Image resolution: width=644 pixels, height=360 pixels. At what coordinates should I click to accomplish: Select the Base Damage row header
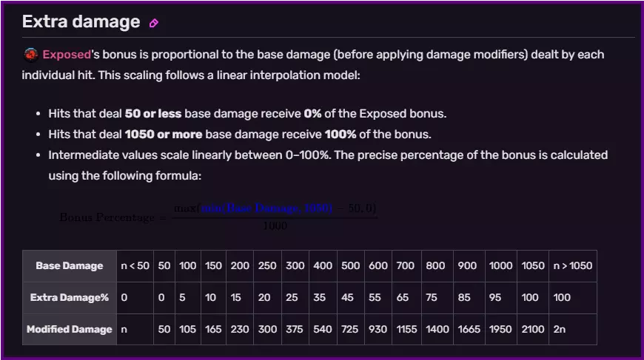[70, 265]
